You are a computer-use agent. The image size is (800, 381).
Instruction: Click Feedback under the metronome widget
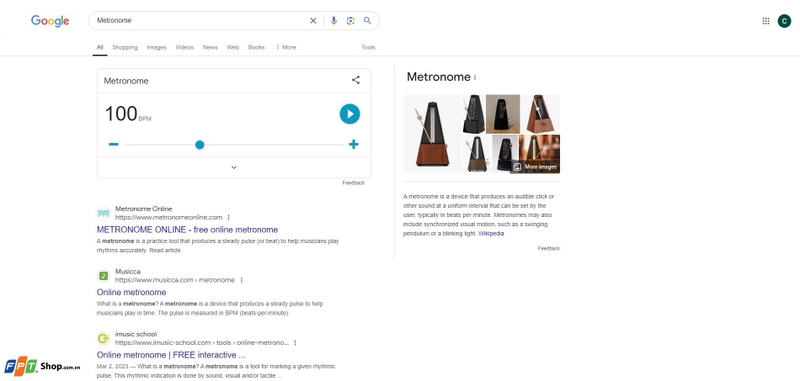point(354,183)
